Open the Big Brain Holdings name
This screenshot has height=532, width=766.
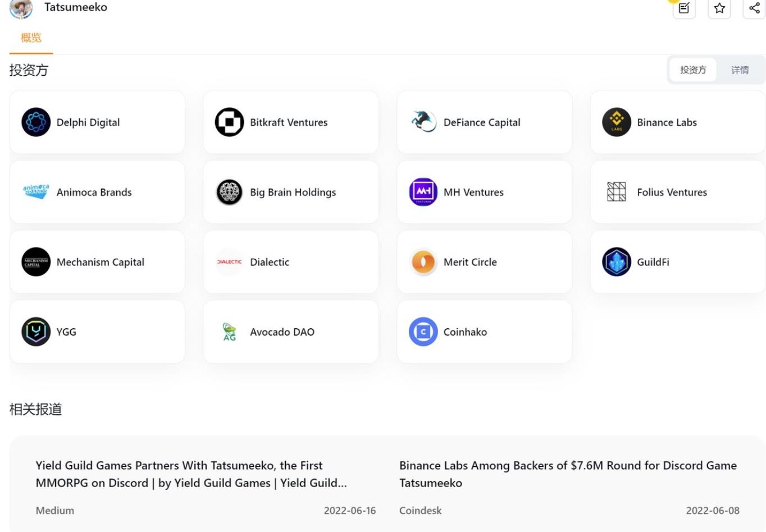[293, 192]
